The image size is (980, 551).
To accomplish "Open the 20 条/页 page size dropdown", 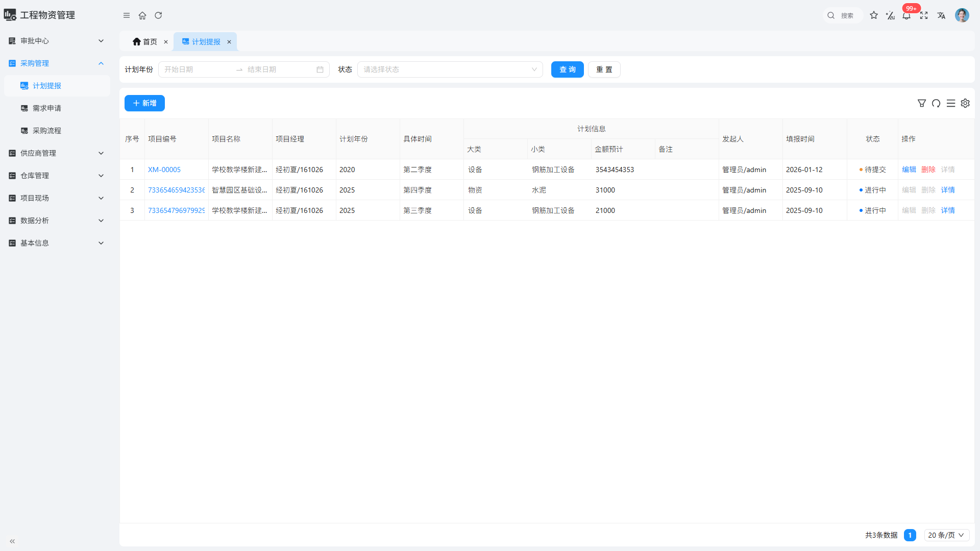I will click(x=946, y=535).
